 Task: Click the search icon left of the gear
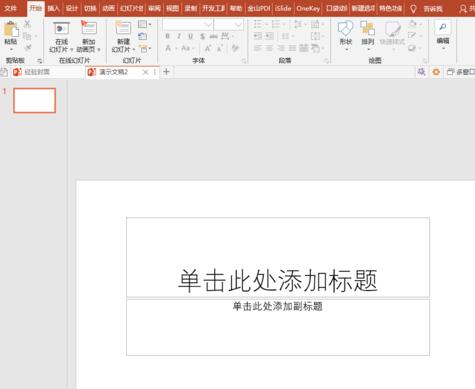[x=422, y=72]
